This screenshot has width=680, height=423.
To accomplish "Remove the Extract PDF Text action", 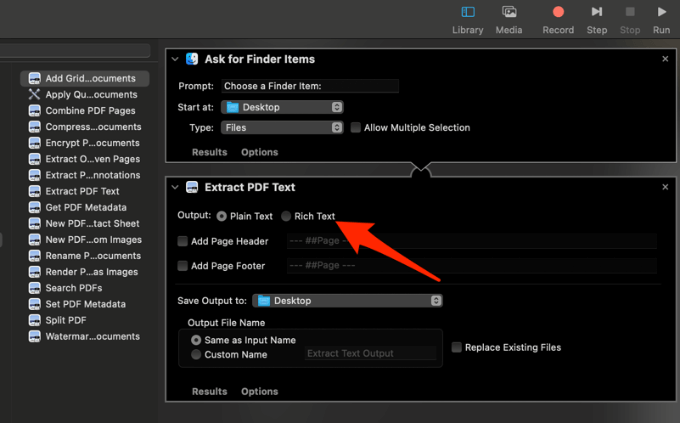I will coord(665,187).
